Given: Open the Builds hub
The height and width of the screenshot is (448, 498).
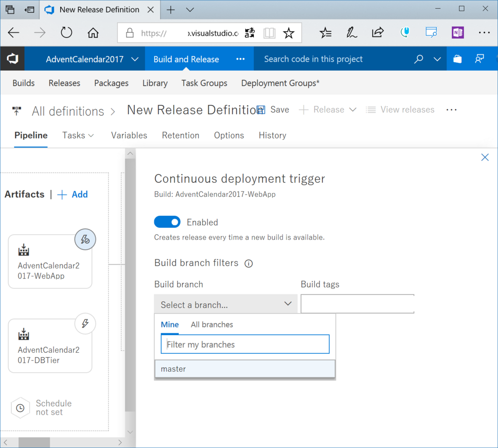Looking at the screenshot, I should click(23, 83).
